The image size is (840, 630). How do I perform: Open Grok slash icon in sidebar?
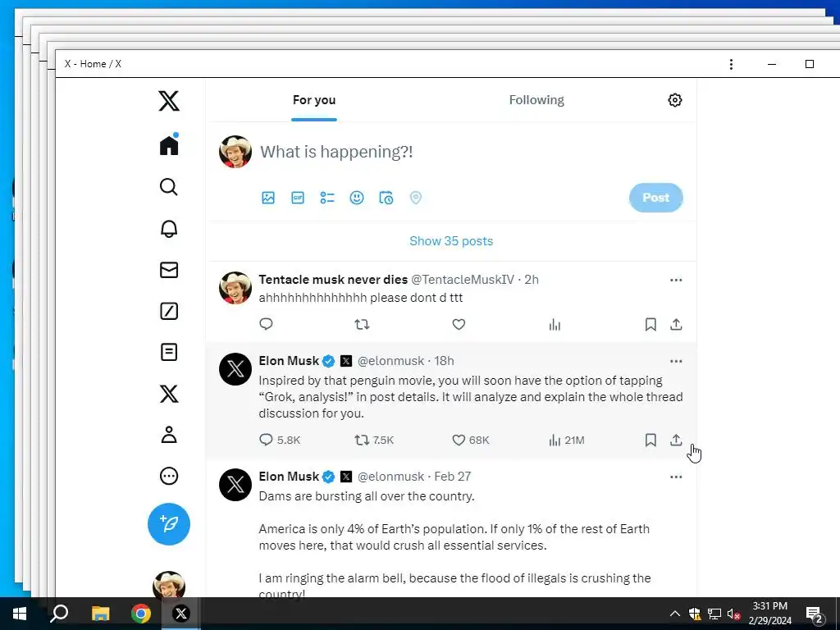(169, 311)
